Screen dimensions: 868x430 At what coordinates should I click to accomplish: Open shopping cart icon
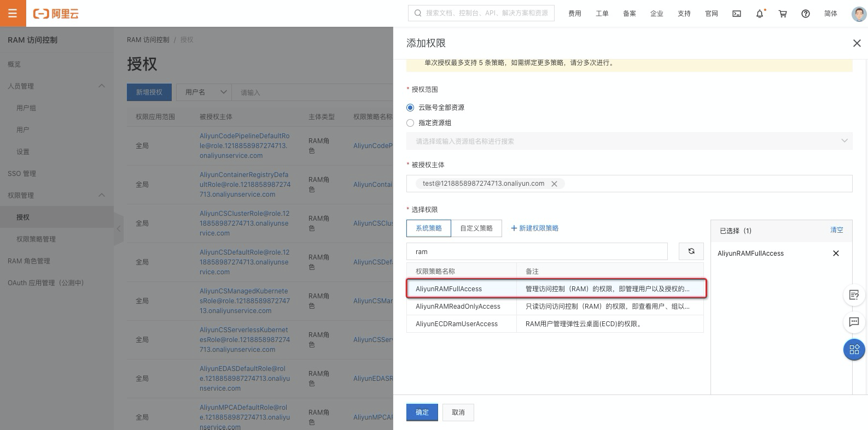point(783,14)
